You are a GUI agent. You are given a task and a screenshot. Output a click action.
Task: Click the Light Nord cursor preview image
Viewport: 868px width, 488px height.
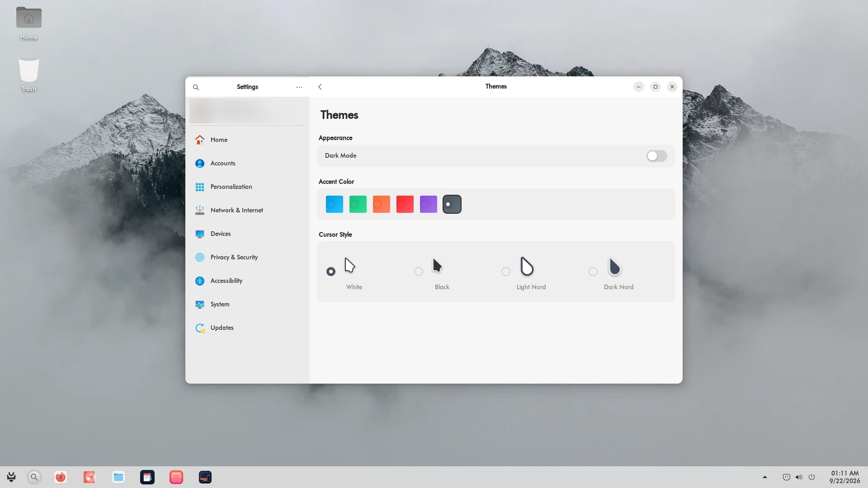(x=527, y=266)
